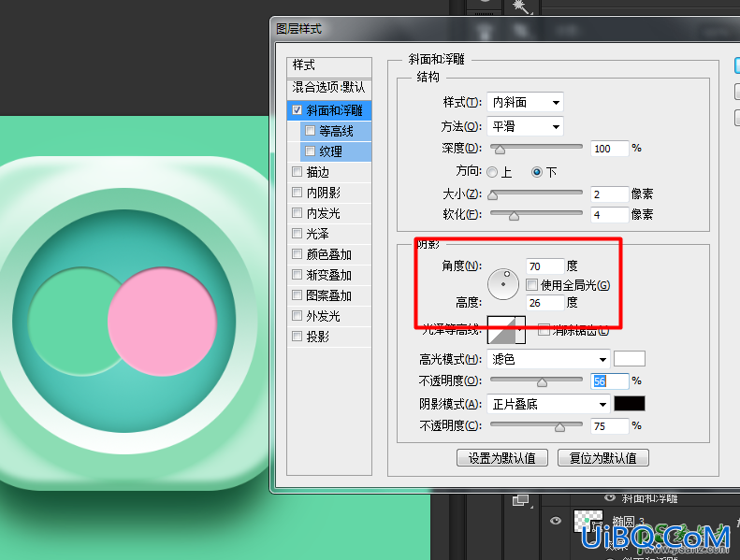
Task: Select 样式 header in the styles list
Action: click(x=329, y=65)
